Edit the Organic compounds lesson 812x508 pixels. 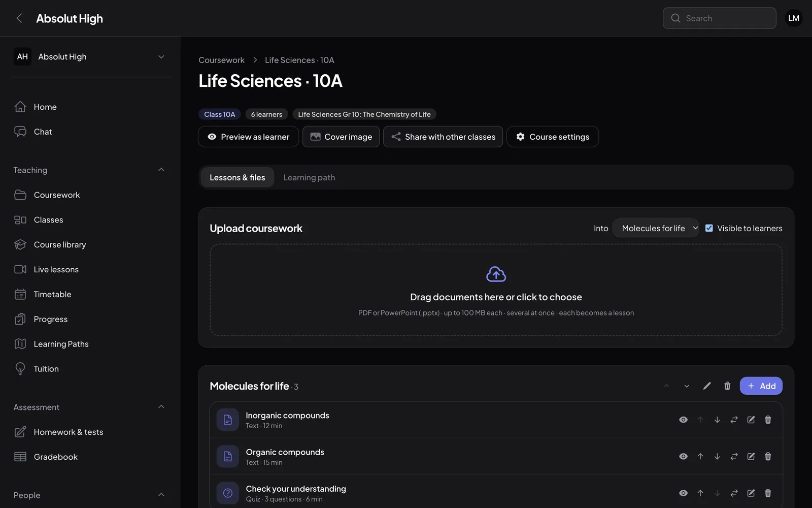(751, 456)
